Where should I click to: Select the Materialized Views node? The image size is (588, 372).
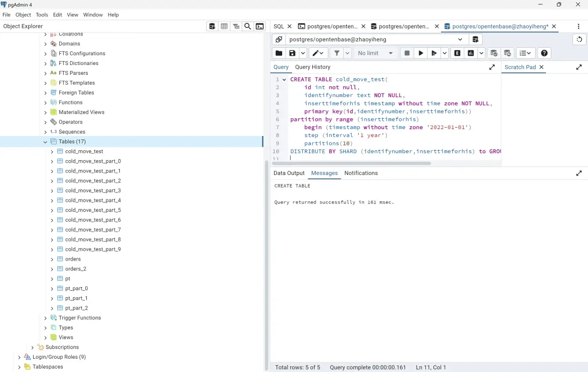click(81, 112)
